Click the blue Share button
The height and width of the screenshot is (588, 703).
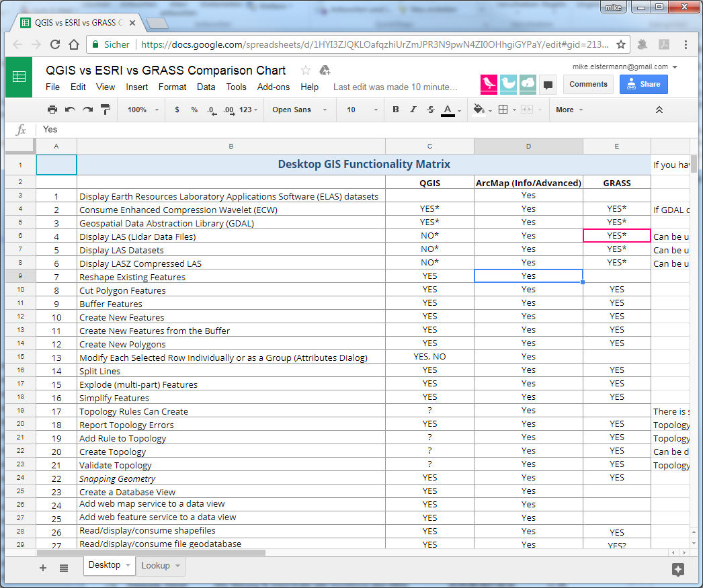[x=643, y=84]
